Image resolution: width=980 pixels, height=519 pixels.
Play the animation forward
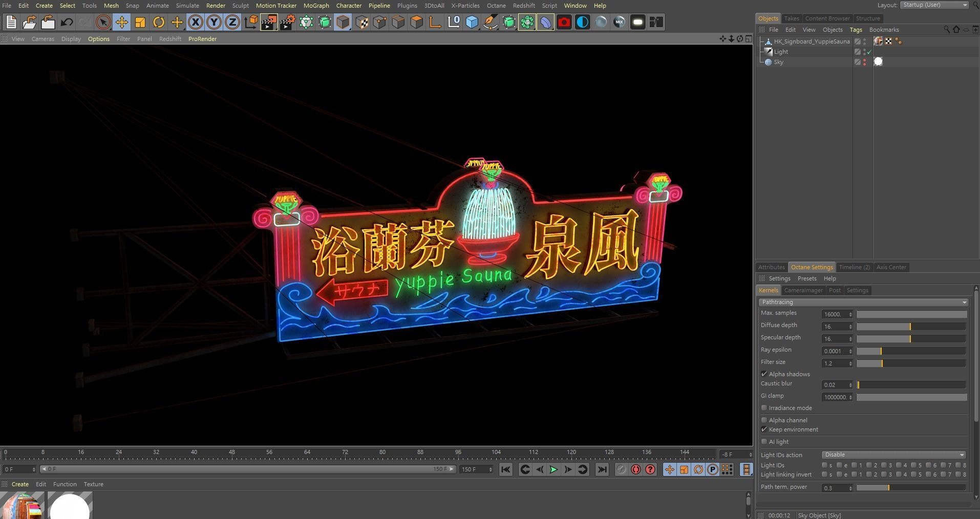point(553,469)
